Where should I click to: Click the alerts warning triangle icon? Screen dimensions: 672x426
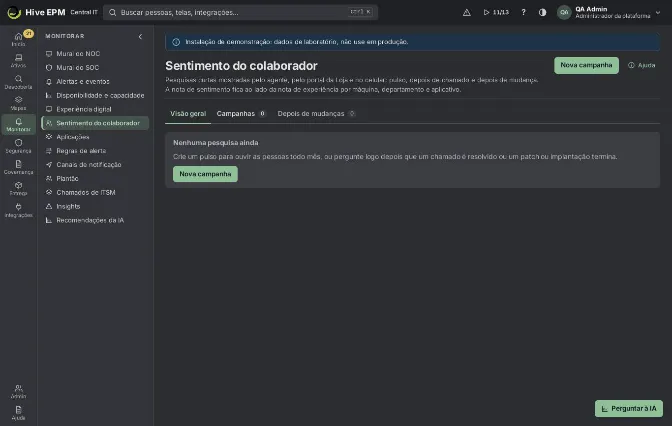click(467, 12)
